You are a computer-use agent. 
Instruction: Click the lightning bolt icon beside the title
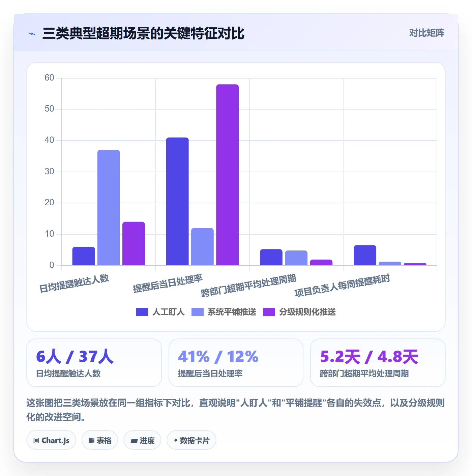(x=32, y=34)
